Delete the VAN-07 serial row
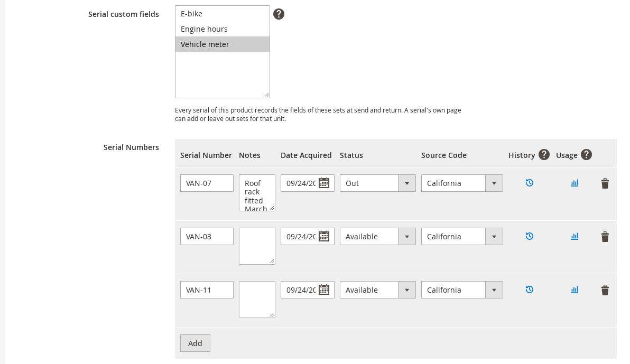 [605, 184]
